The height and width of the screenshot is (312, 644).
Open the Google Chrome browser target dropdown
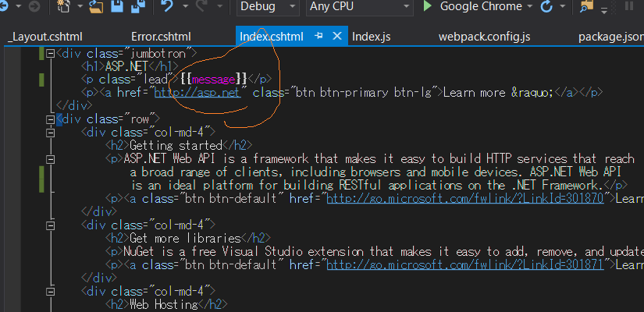530,6
